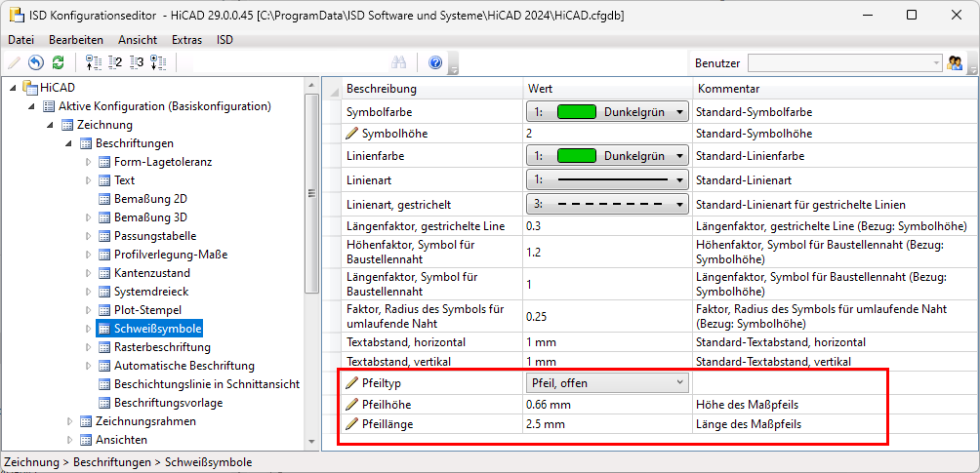Select Rasterbeschriftung in the tree
The height and width of the screenshot is (473, 980).
[162, 347]
